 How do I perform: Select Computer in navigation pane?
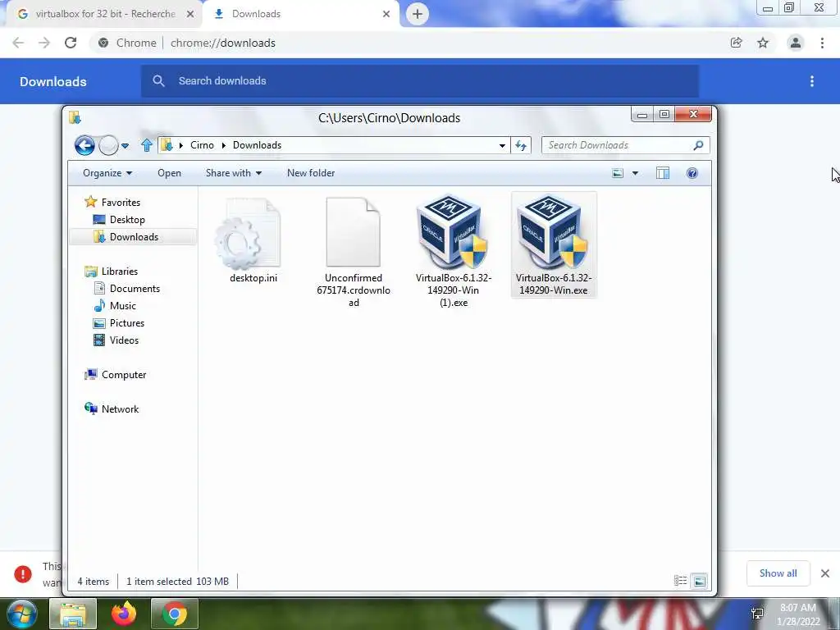(115, 374)
